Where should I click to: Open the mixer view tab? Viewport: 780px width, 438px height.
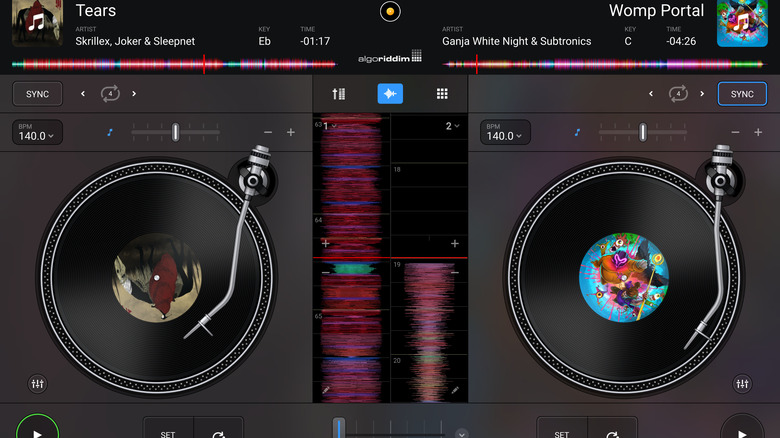[339, 94]
